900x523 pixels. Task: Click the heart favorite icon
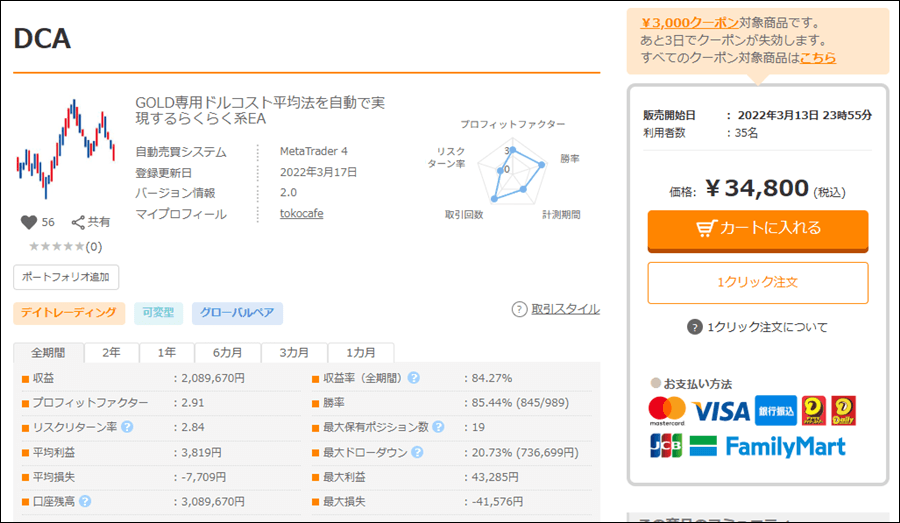(x=28, y=222)
